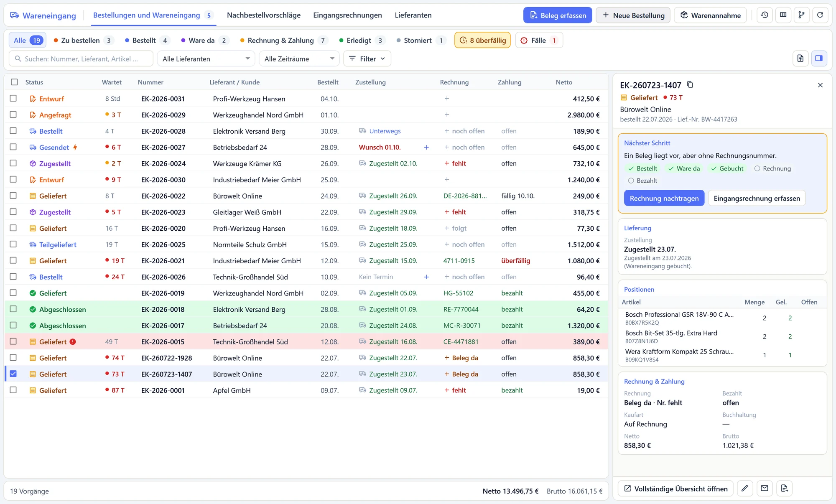Show the 8 überfällig entries
This screenshot has height=504, width=836.
coord(482,41)
